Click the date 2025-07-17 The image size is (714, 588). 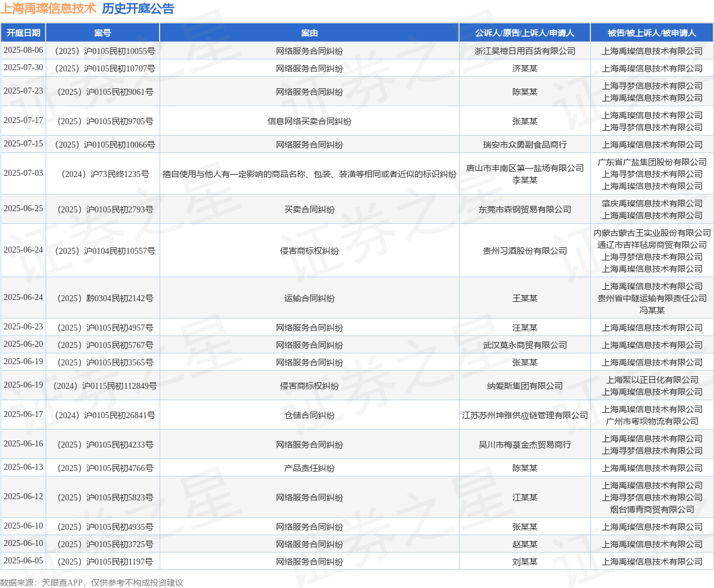(x=23, y=120)
